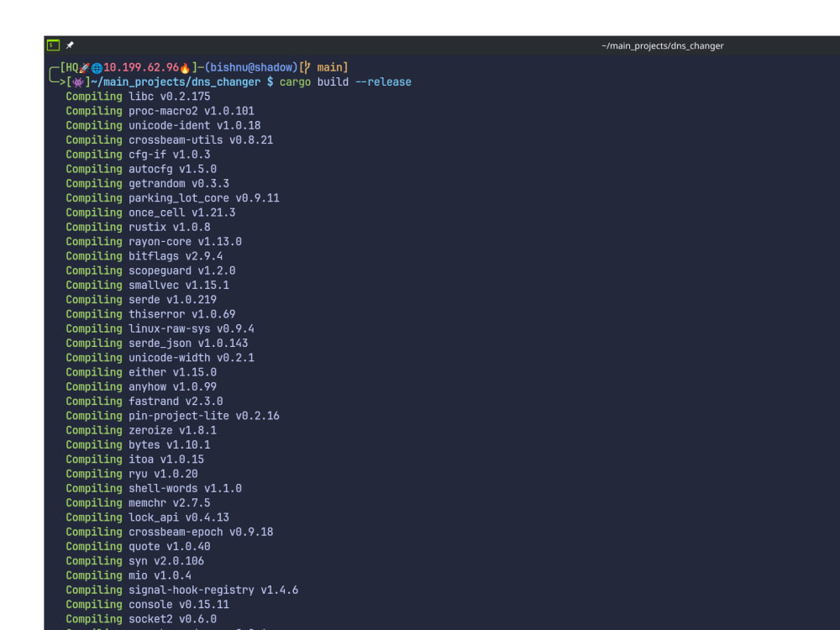The width and height of the screenshot is (840, 630).
Task: Click the line 'Compiling once_cell v1.21.3'
Action: [x=150, y=213]
